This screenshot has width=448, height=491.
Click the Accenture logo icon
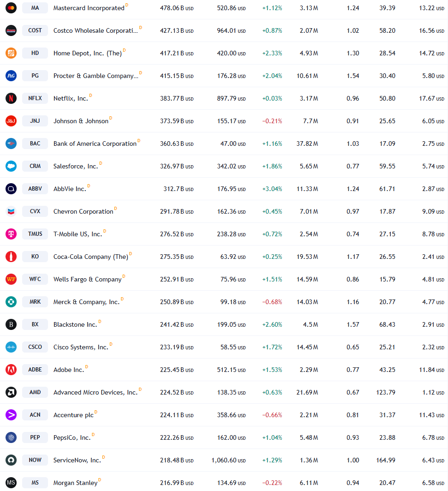point(11,414)
